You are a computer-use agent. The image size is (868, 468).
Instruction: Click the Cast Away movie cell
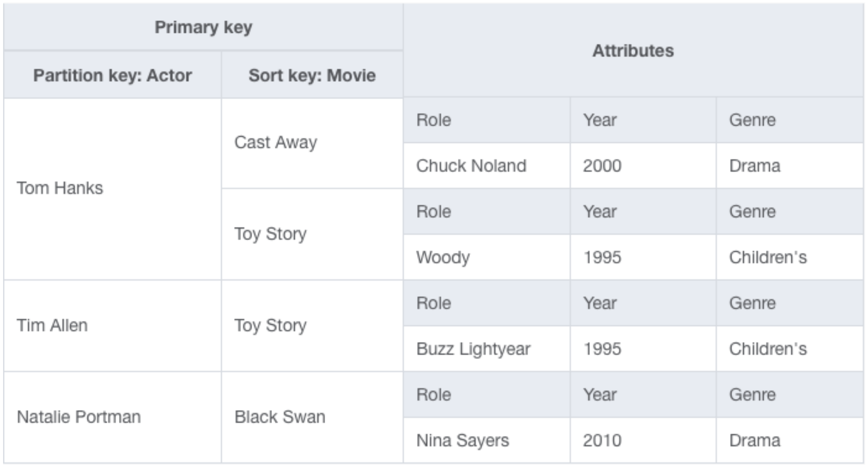[x=312, y=143]
